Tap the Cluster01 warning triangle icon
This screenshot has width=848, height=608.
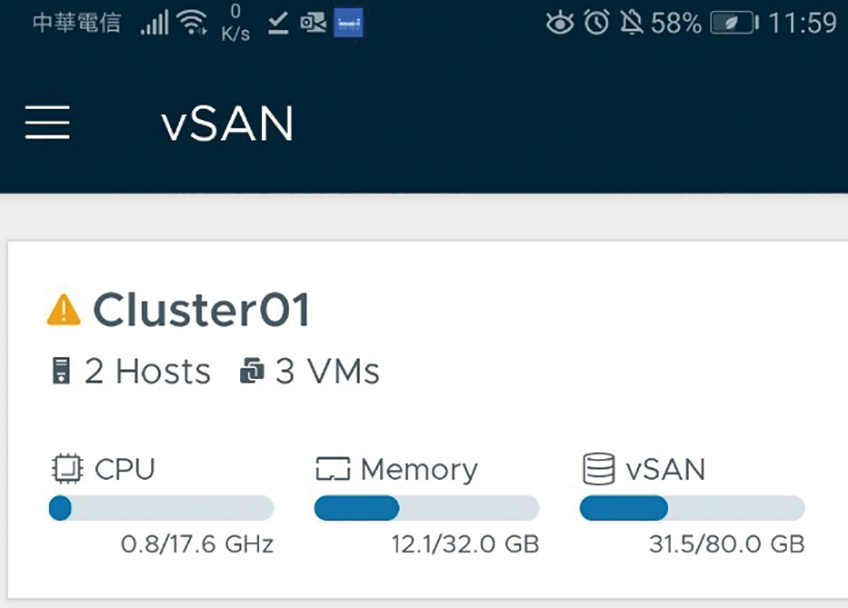[64, 309]
